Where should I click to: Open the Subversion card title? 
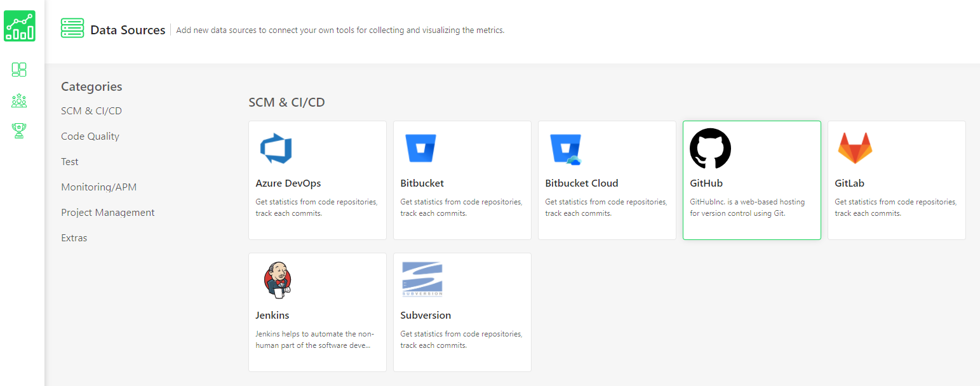click(426, 316)
